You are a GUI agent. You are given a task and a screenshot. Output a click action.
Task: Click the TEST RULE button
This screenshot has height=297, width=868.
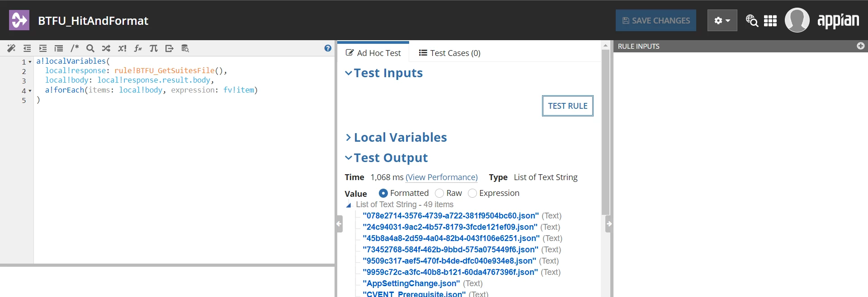click(x=568, y=106)
